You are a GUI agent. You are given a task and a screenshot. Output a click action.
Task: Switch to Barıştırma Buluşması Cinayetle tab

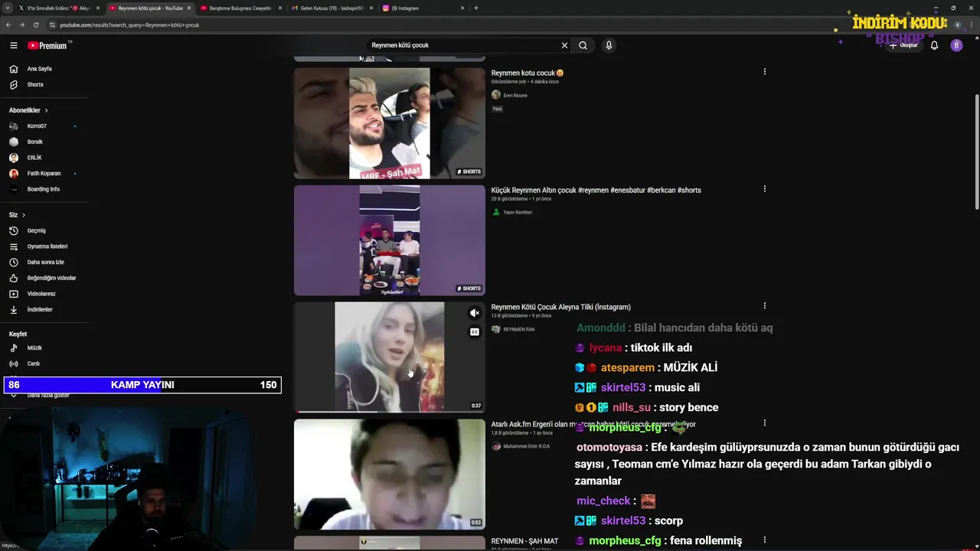coord(240,8)
